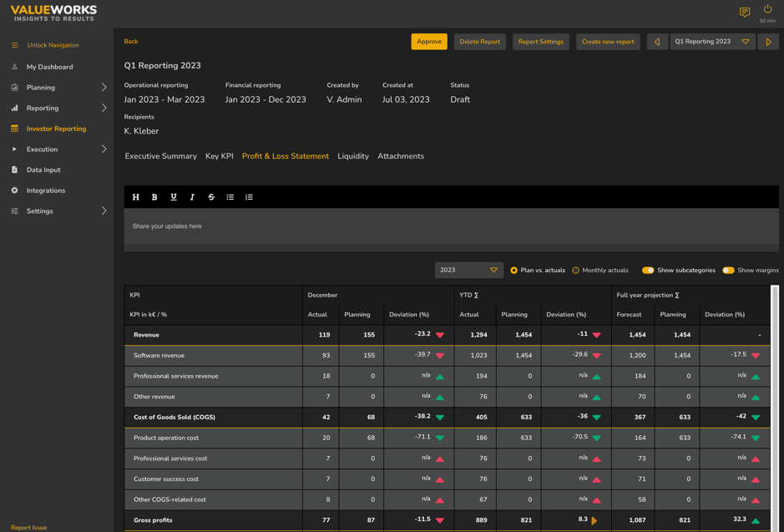Select the Monthly actuals radio option
This screenshot has width=784, height=532.
pos(576,271)
